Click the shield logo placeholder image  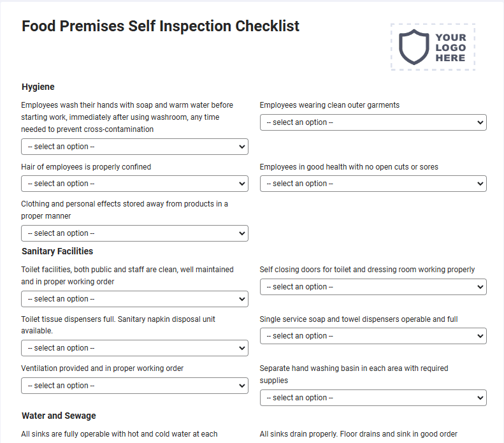pyautogui.click(x=414, y=47)
